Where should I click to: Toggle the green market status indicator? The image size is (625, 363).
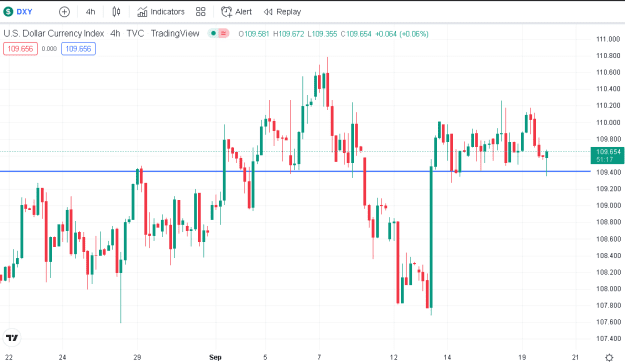tap(213, 33)
